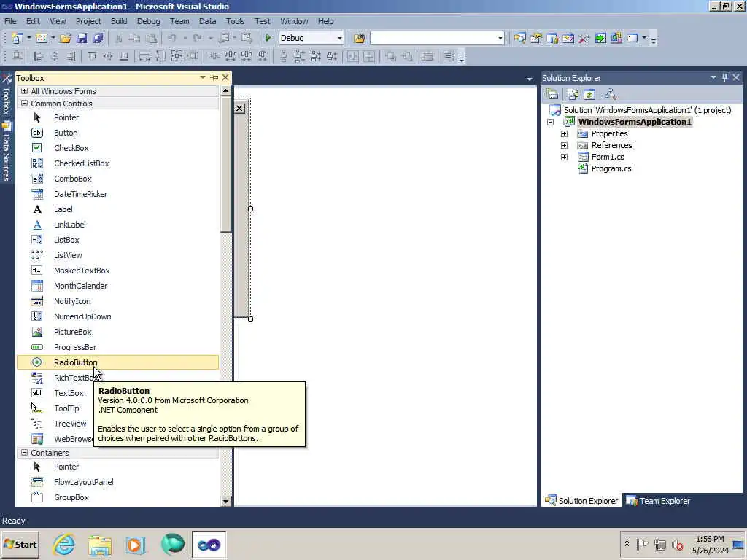Select the RadioButton control in the Toolbox

pos(117,362)
